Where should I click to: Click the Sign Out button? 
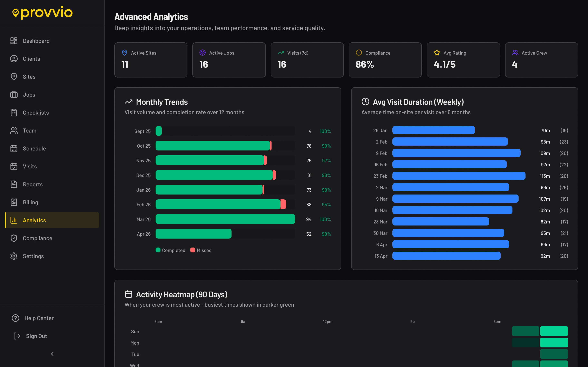click(30, 336)
